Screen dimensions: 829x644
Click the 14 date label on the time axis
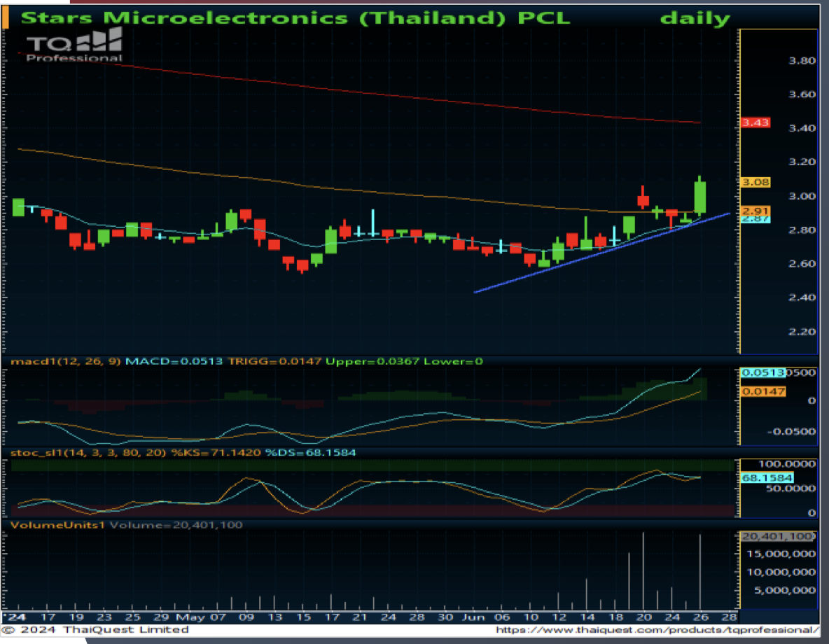tap(587, 617)
